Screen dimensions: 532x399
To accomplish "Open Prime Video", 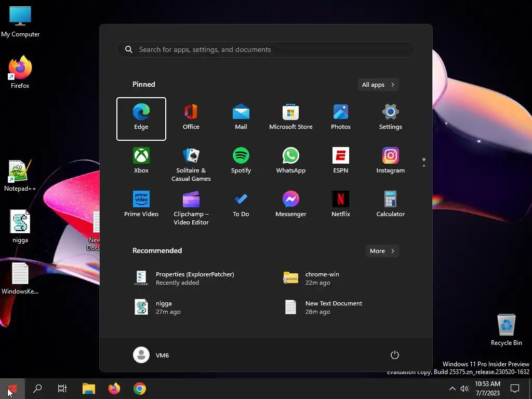I will tap(141, 204).
